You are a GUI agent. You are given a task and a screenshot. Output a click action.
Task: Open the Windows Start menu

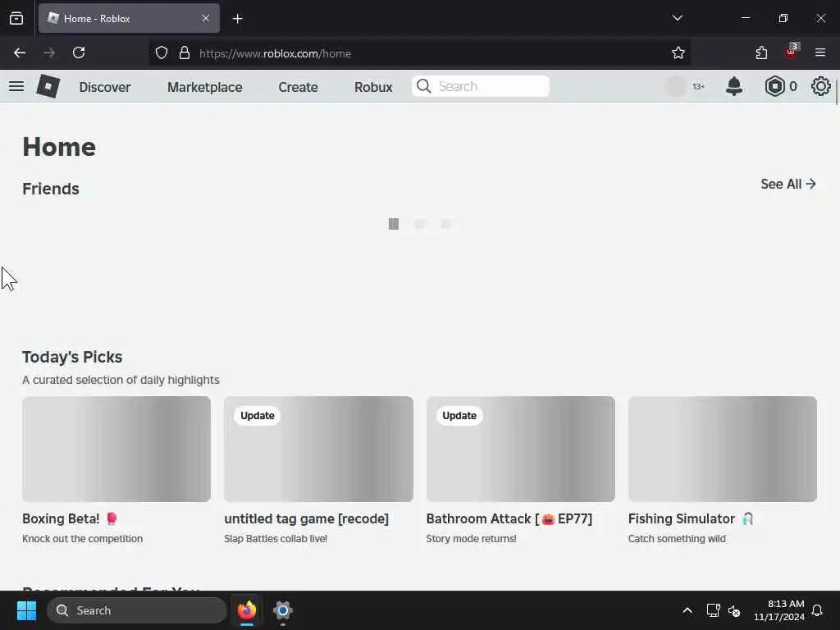tap(26, 610)
